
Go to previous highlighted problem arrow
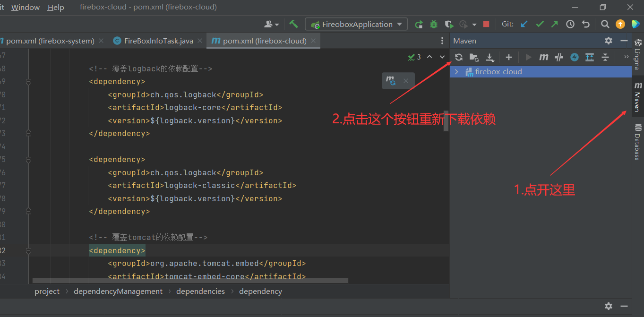429,57
